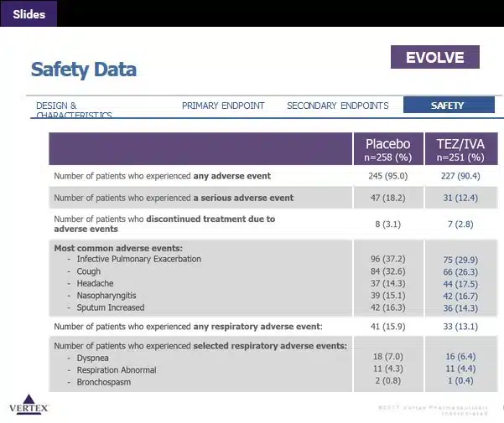Click TEZ/IVA value 44 (17.5)
This screenshot has width=504, height=423.
pos(460,284)
